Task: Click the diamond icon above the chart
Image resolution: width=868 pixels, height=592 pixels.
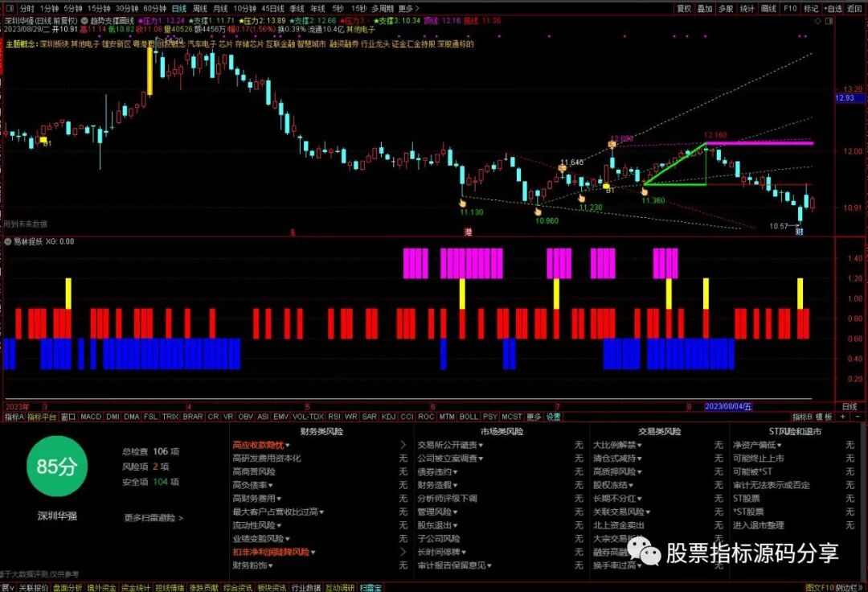Action: tap(817, 21)
